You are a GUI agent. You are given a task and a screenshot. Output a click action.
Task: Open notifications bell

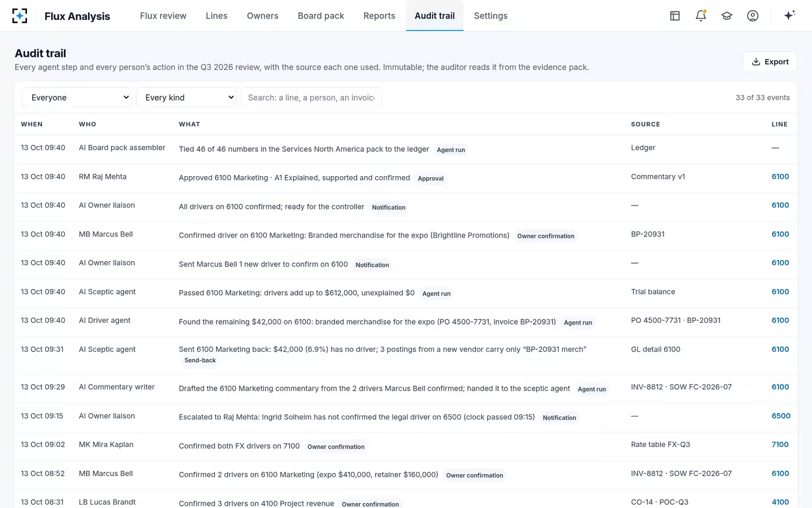pyautogui.click(x=701, y=16)
